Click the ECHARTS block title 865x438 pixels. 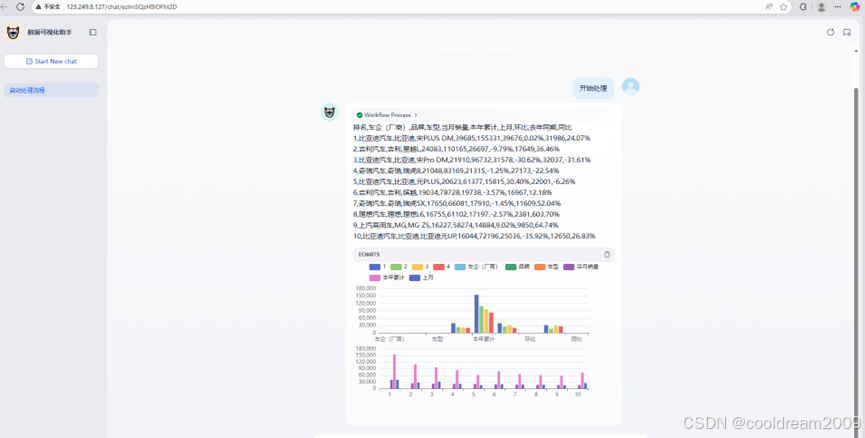click(x=369, y=254)
